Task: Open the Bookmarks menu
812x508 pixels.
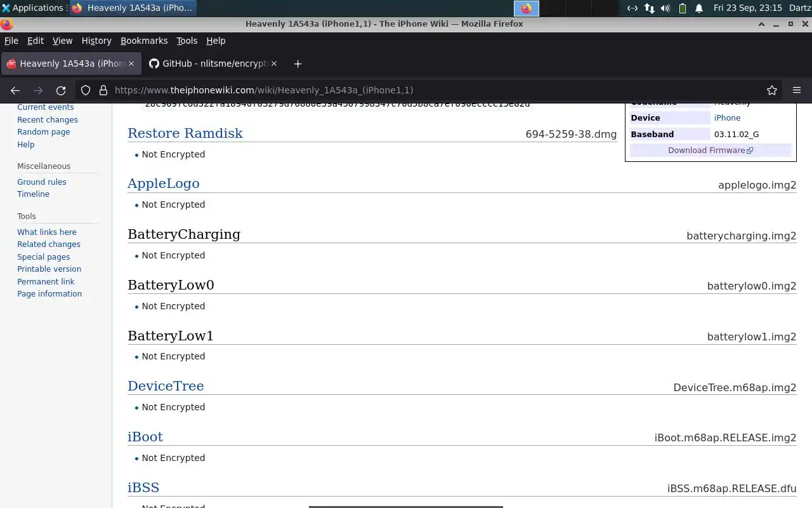Action: (144, 41)
